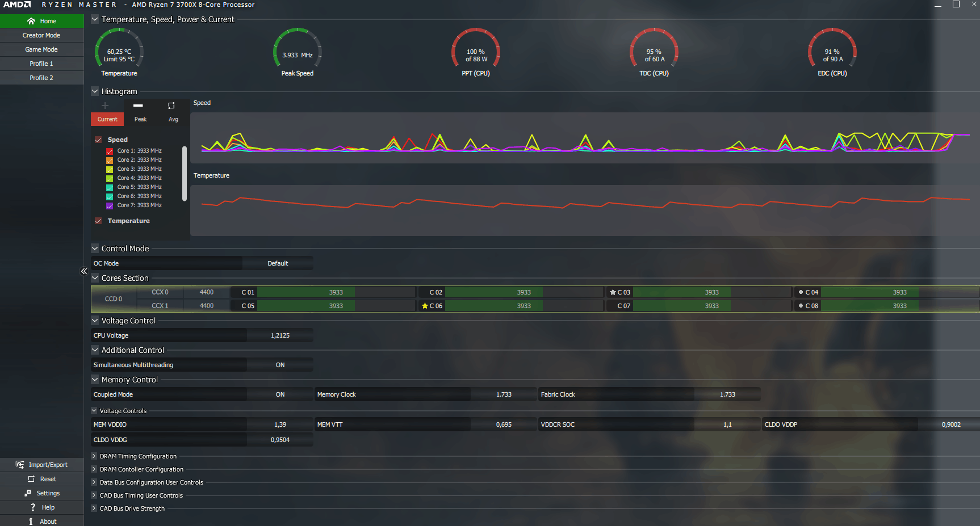Toggle Core 5 speed checkbox
980x526 pixels.
[110, 187]
